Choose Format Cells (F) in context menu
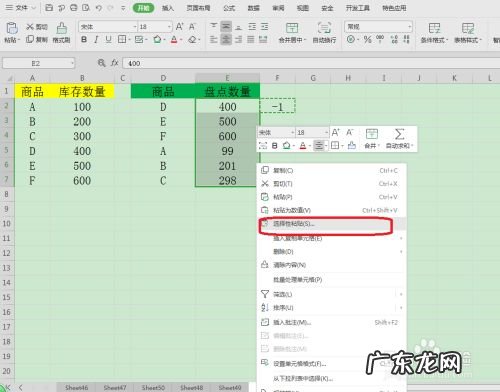This screenshot has width=500, height=392. click(x=332, y=363)
